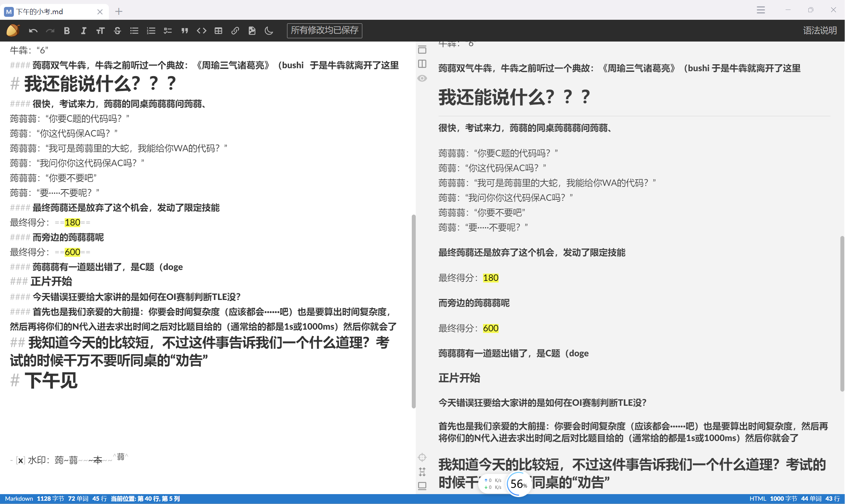Click the editor pane vertical scrollbar
This screenshot has width=845, height=504.
(x=414, y=311)
